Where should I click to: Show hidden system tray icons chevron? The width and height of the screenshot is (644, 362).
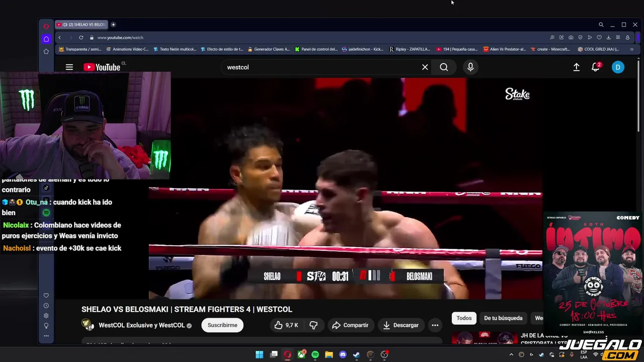(x=511, y=354)
